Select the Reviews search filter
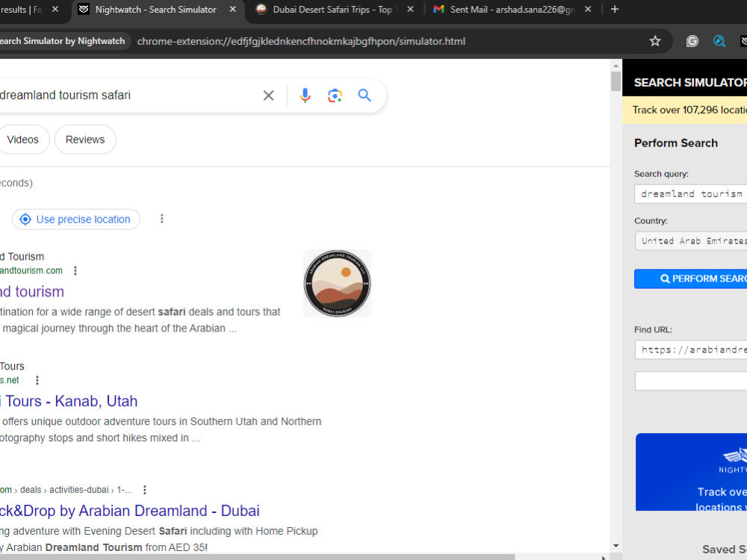The image size is (747, 560). point(85,140)
